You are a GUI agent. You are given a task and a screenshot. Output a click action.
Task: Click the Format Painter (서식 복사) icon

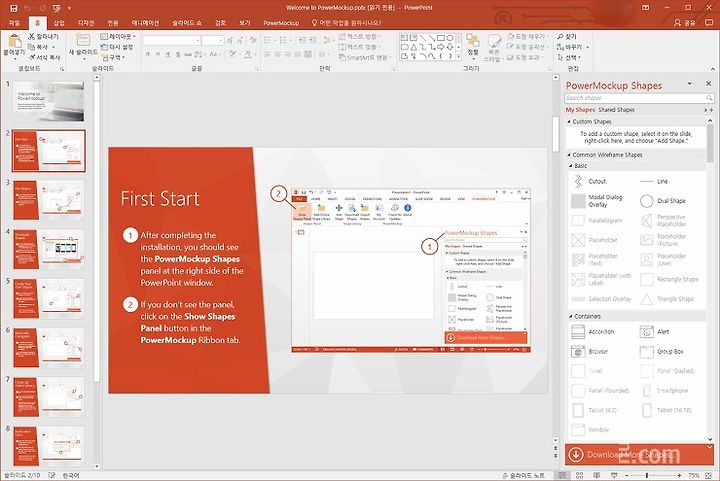point(31,57)
